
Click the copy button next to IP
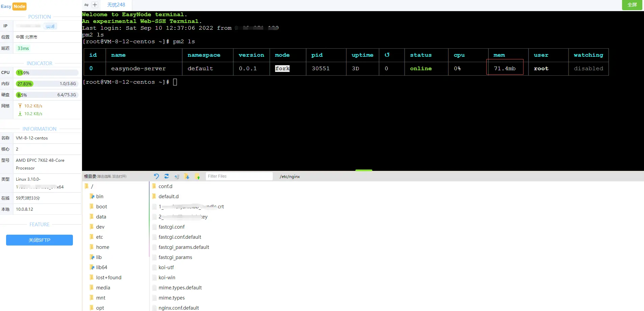(x=50, y=26)
